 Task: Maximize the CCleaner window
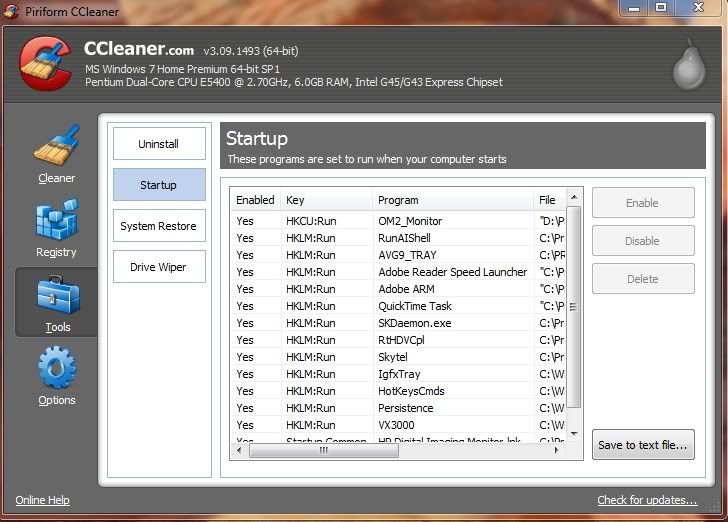click(x=661, y=7)
